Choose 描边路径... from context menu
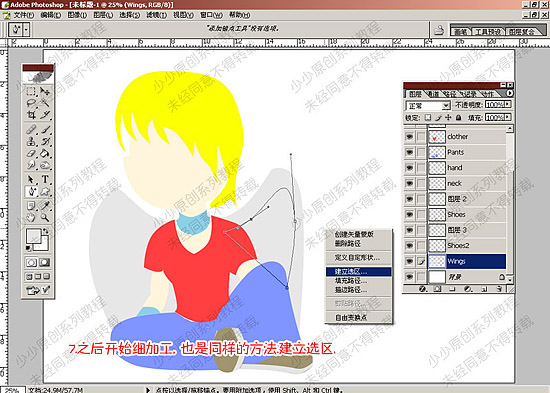 click(358, 290)
